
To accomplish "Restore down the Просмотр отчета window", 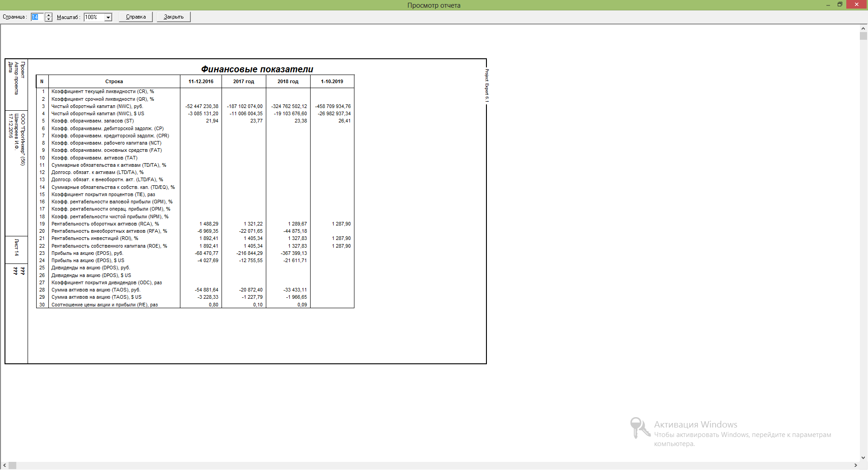I will point(840,5).
